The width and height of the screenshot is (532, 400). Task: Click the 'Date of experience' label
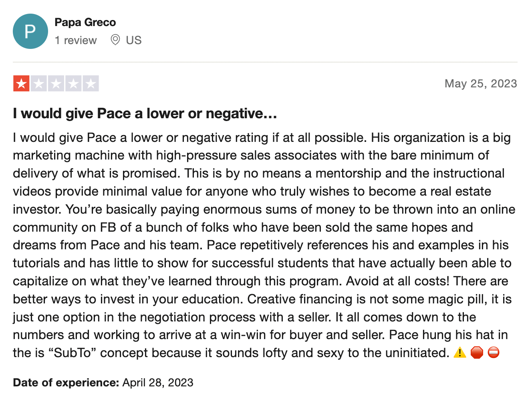point(66,382)
